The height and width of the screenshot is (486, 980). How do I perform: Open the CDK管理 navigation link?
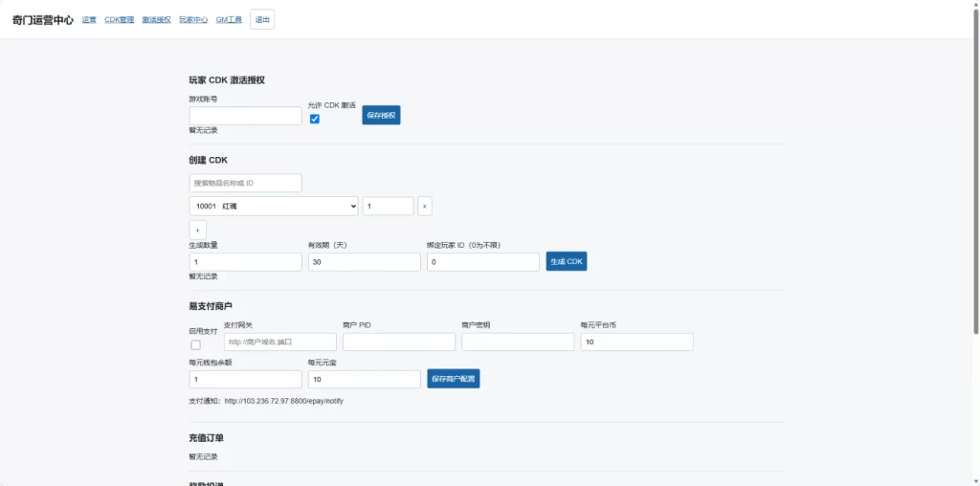click(119, 19)
